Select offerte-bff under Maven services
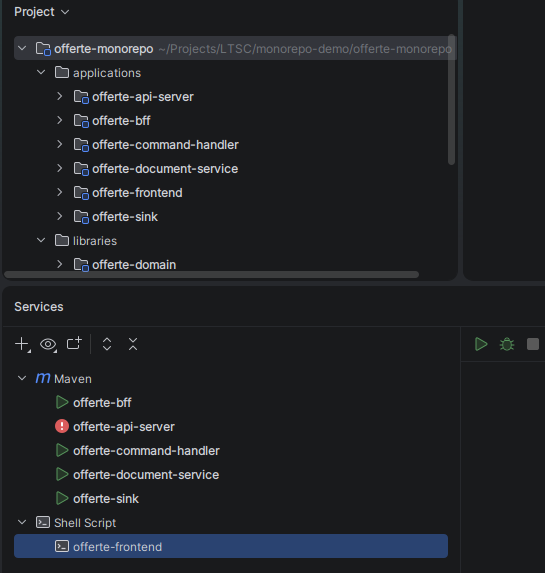 pos(102,403)
